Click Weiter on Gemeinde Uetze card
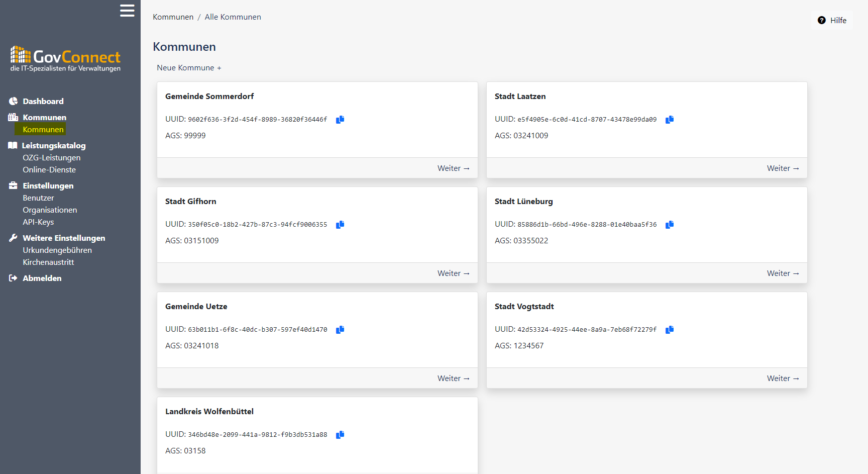This screenshot has width=868, height=474. pyautogui.click(x=454, y=378)
